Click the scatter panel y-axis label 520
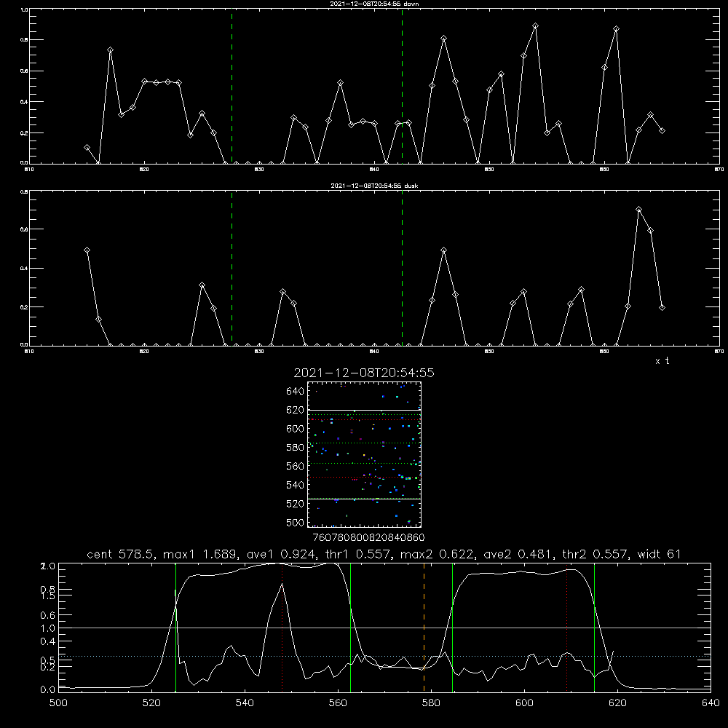Screen dimensions: 728x728 pyautogui.click(x=296, y=504)
